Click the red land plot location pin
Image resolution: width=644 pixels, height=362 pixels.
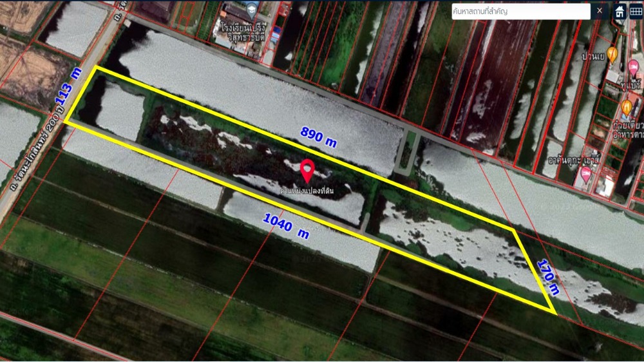(308, 169)
